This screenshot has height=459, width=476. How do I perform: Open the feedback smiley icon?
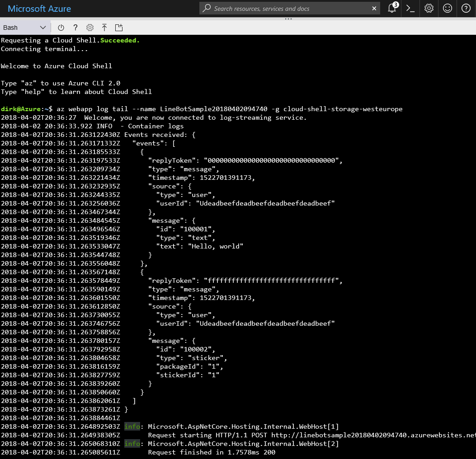coord(448,8)
